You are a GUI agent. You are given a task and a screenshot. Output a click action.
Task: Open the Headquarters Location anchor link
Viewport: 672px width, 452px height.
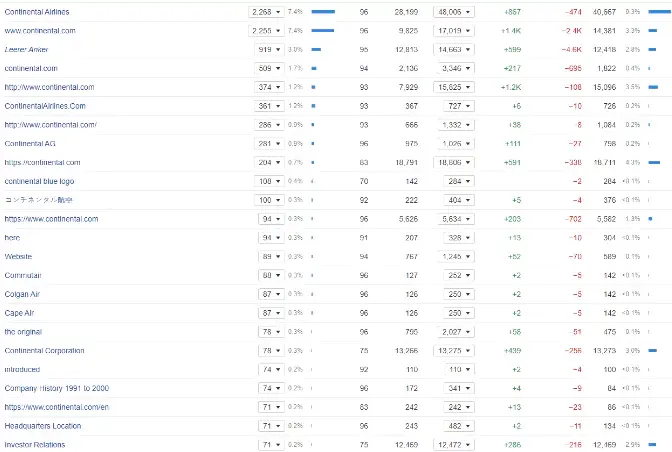pyautogui.click(x=42, y=426)
